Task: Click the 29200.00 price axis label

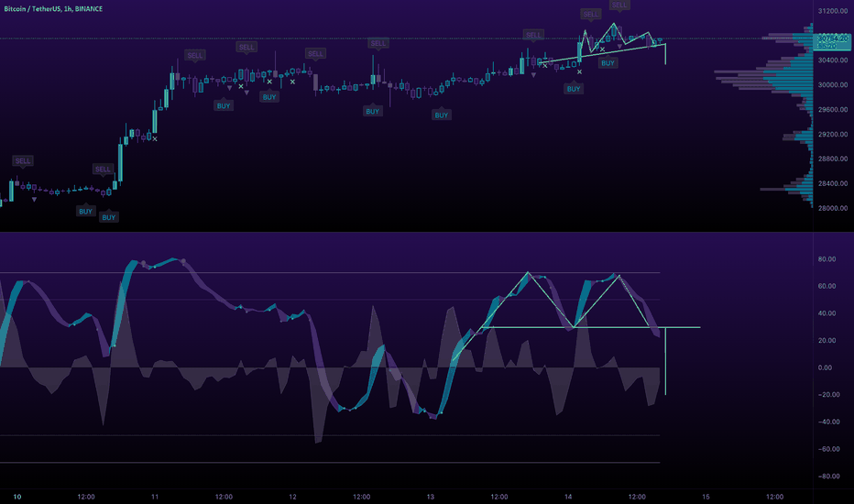Action: [x=833, y=134]
